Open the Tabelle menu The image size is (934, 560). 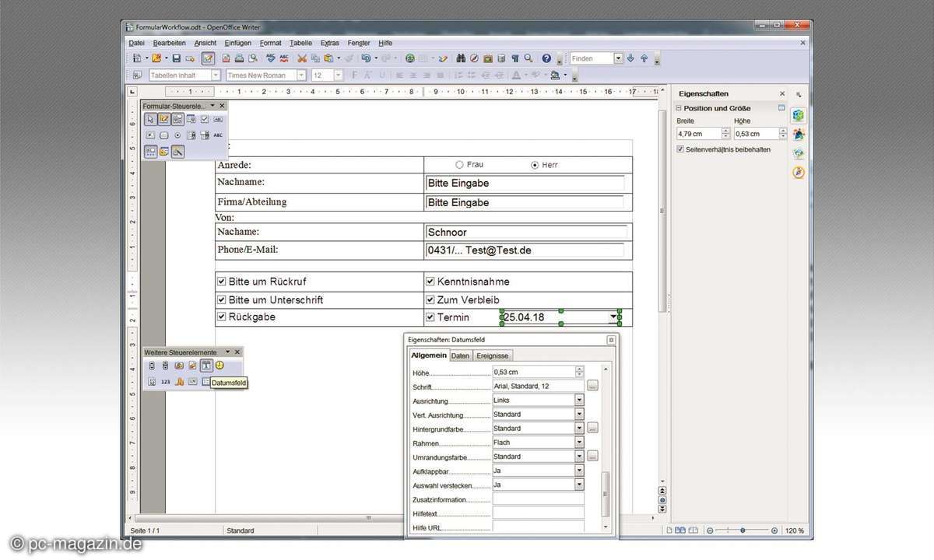(x=300, y=43)
